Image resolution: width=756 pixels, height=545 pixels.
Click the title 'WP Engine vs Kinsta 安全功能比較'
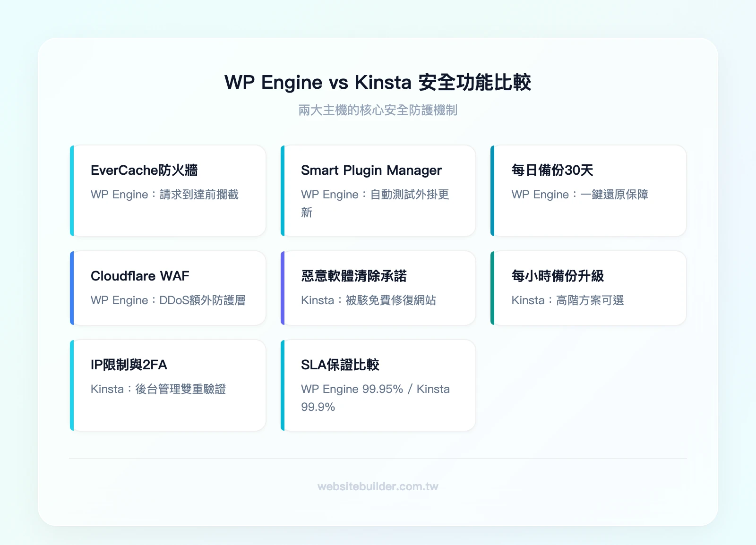click(378, 82)
